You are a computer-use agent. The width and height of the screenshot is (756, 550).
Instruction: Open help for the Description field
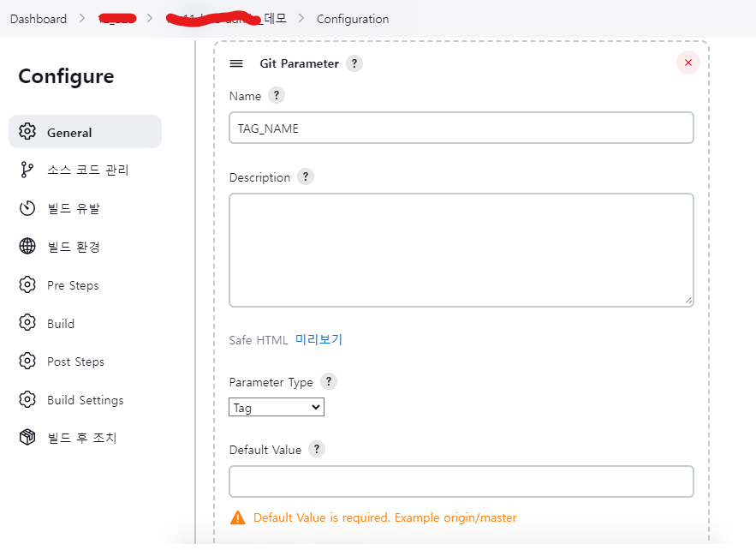pyautogui.click(x=305, y=176)
